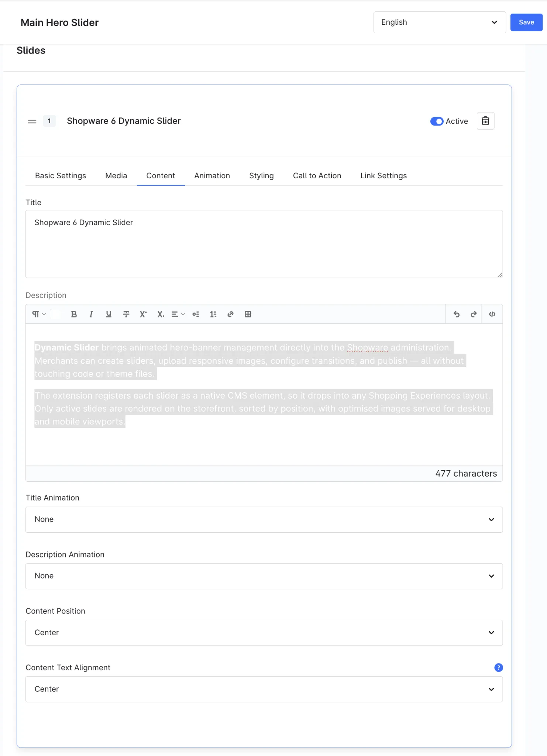Switch to the Media tab
547x756 pixels.
116,176
